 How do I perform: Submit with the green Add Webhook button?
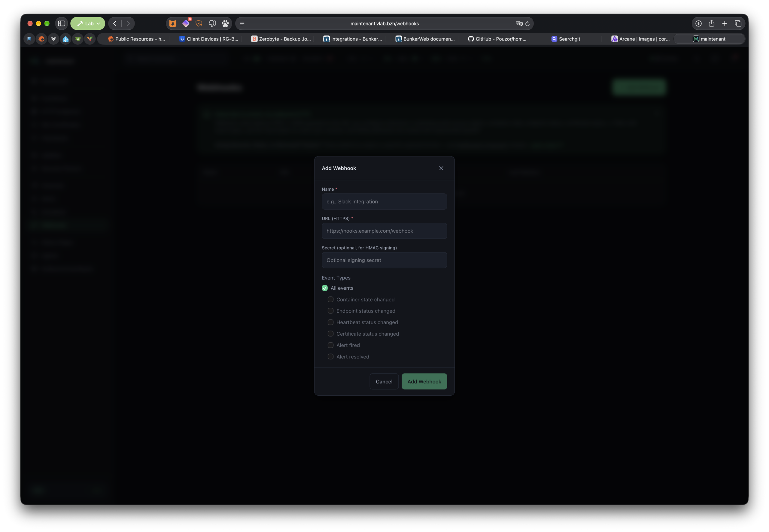coord(424,381)
